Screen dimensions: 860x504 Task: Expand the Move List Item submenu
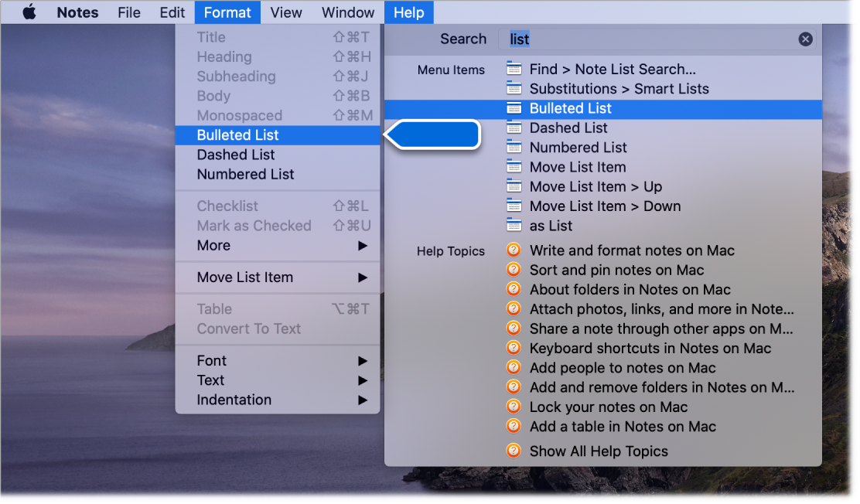click(x=244, y=278)
